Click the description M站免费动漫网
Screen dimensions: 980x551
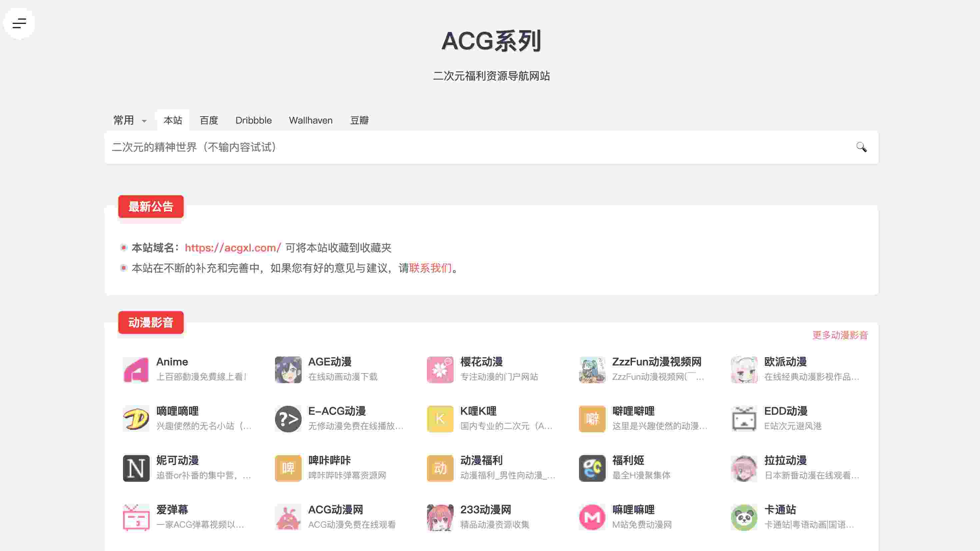pyautogui.click(x=642, y=524)
